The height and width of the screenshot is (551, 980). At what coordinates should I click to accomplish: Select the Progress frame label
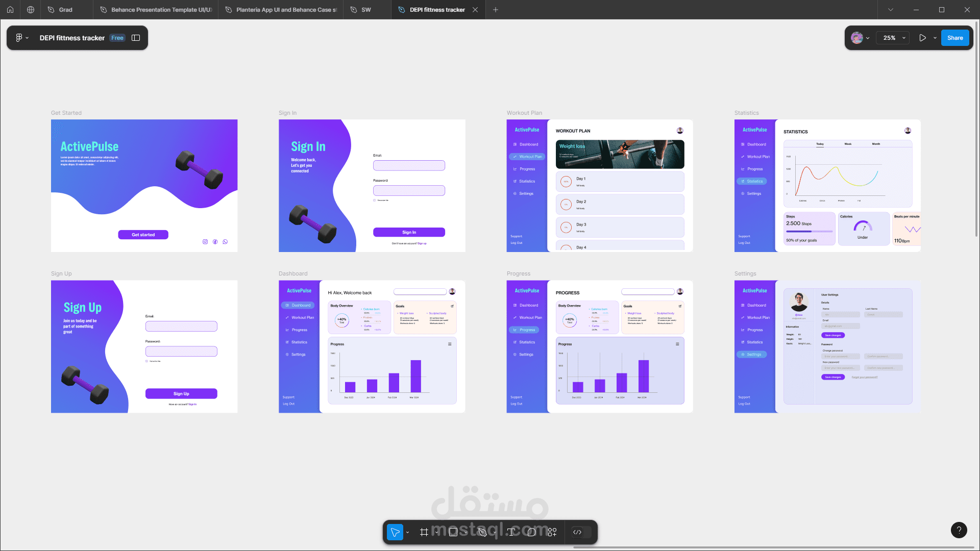click(x=519, y=273)
